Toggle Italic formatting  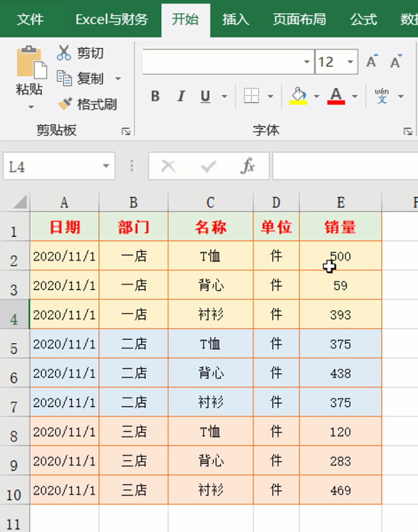[x=181, y=96]
